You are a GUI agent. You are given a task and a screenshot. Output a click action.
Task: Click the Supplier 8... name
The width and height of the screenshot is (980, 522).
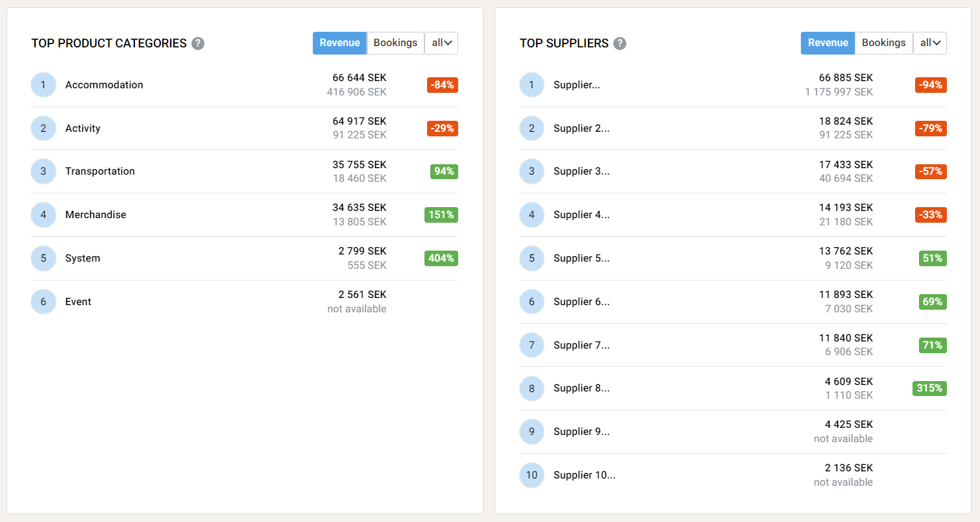tap(582, 388)
